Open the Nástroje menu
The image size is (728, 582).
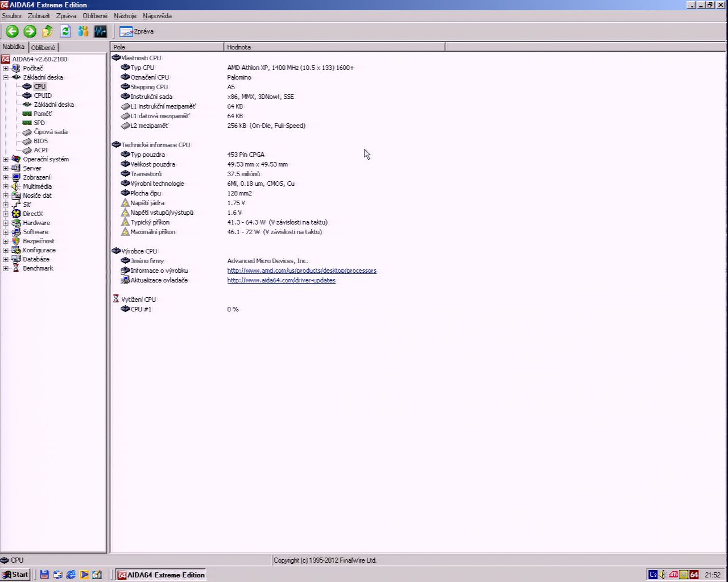pyautogui.click(x=125, y=16)
